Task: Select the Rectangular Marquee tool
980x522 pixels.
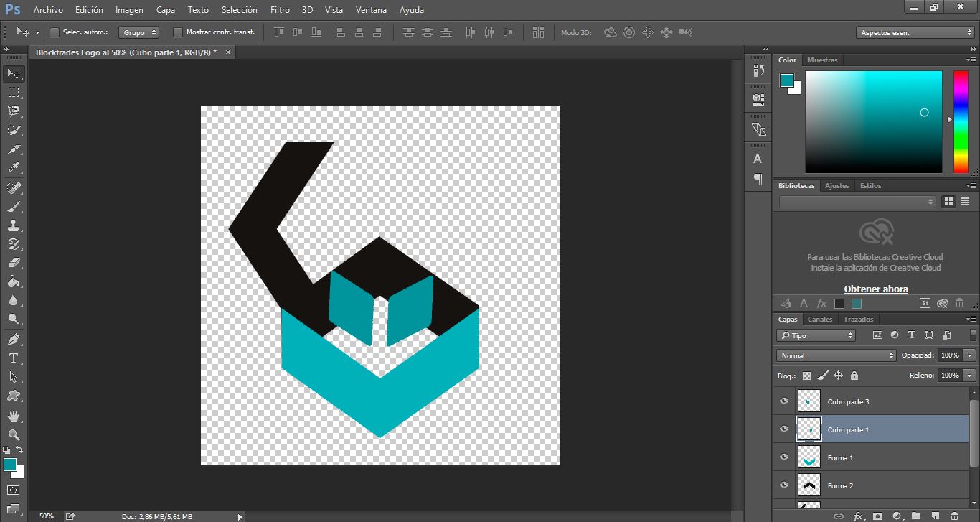Action: [x=14, y=93]
